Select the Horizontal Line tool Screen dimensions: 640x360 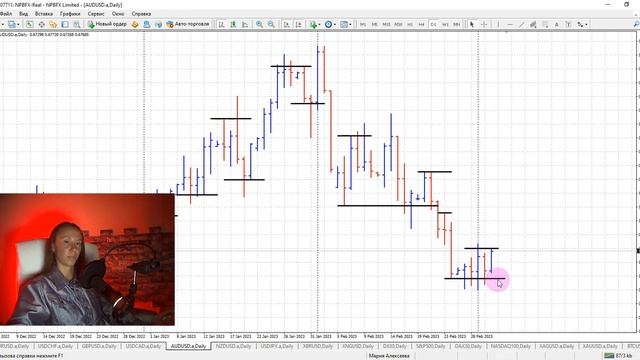510,24
